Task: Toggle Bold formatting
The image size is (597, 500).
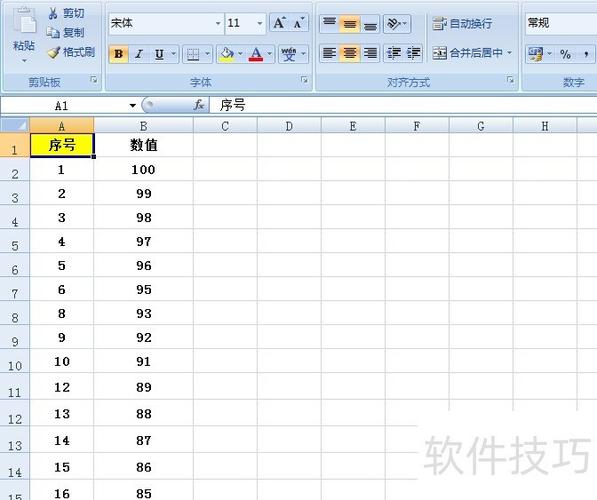Action: click(118, 54)
